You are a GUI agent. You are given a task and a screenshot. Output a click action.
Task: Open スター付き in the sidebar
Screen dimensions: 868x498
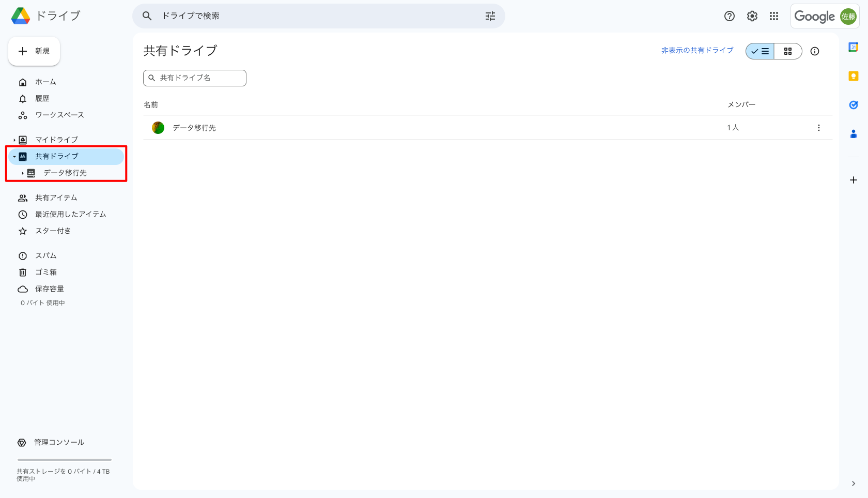coord(66,231)
